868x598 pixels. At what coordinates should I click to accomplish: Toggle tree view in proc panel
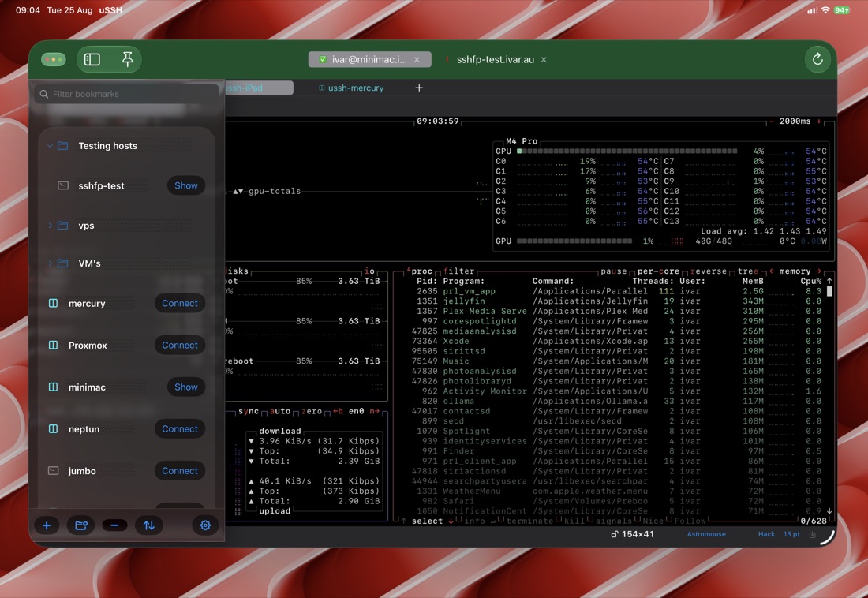(748, 271)
